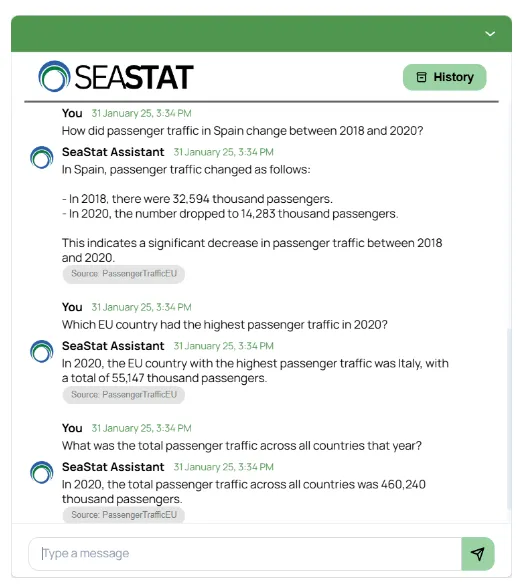Image resolution: width=517 pixels, height=587 pixels.
Task: Open source tag under Spain traffic answer
Action: (124, 274)
